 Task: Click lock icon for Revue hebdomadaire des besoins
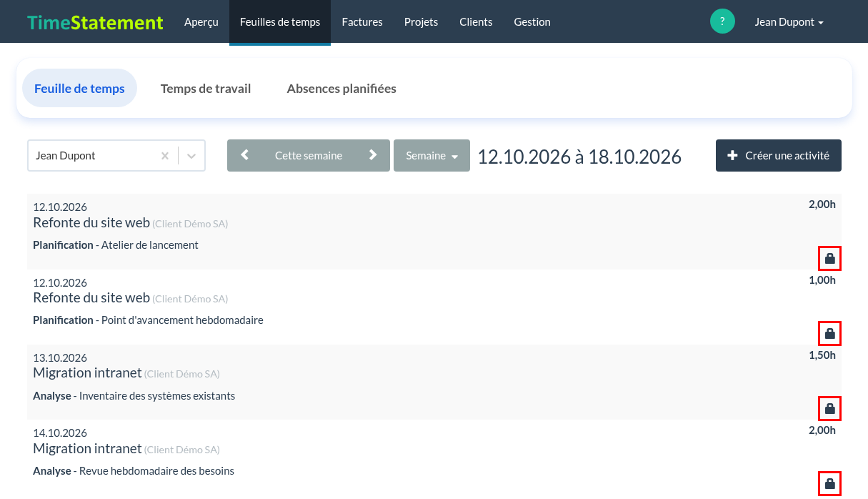(830, 484)
